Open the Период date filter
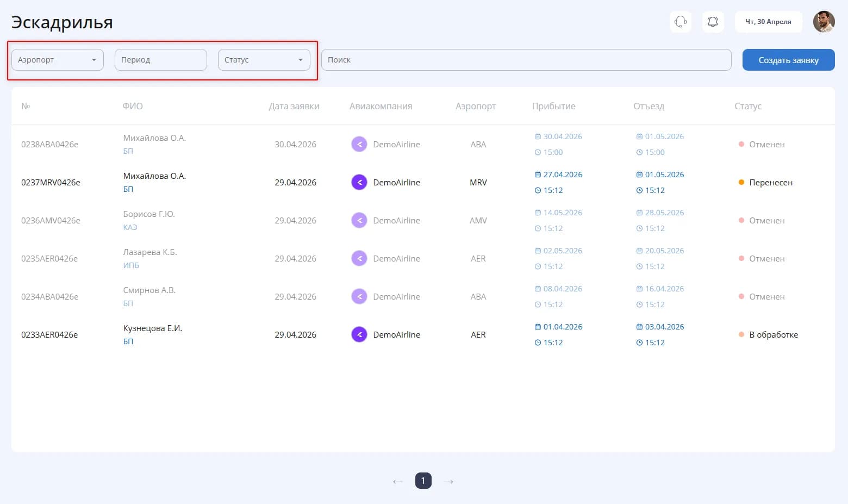Image resolution: width=848 pixels, height=504 pixels. [161, 60]
